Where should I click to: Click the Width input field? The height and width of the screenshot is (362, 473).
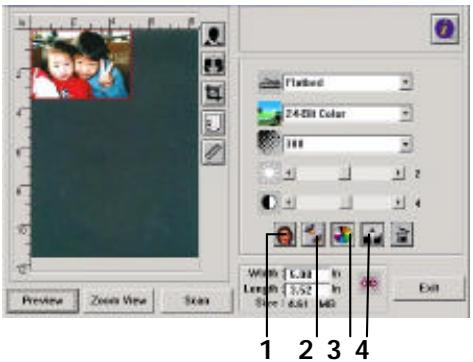click(x=308, y=274)
